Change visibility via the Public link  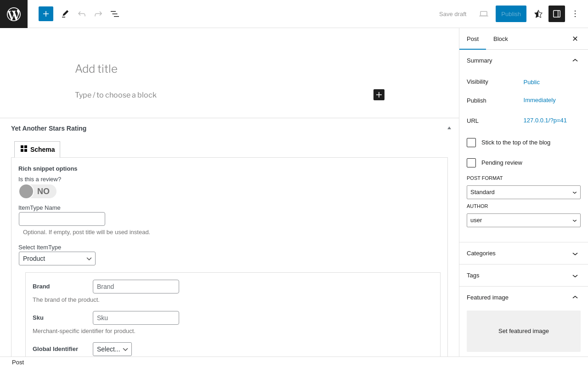531,82
